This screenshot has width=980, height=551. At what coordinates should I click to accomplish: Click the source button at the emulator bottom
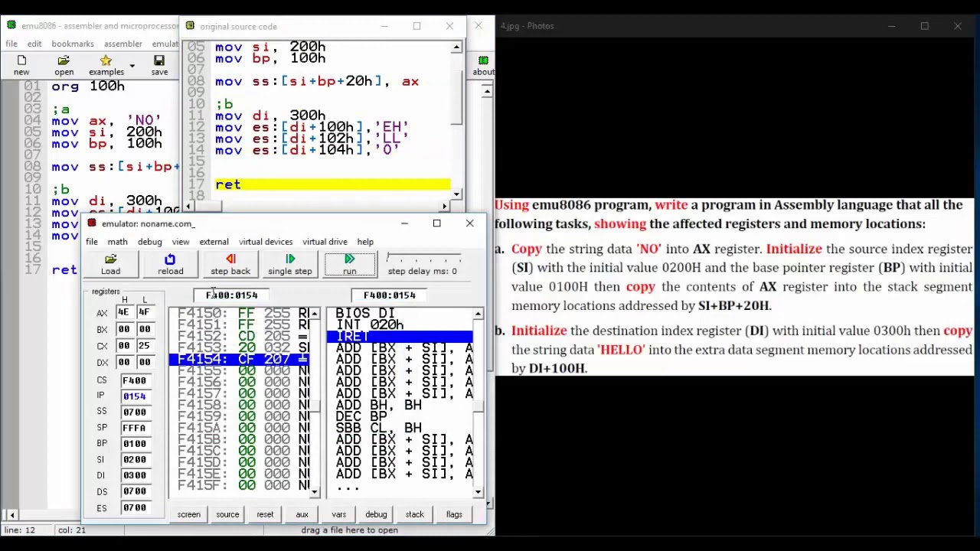click(227, 514)
